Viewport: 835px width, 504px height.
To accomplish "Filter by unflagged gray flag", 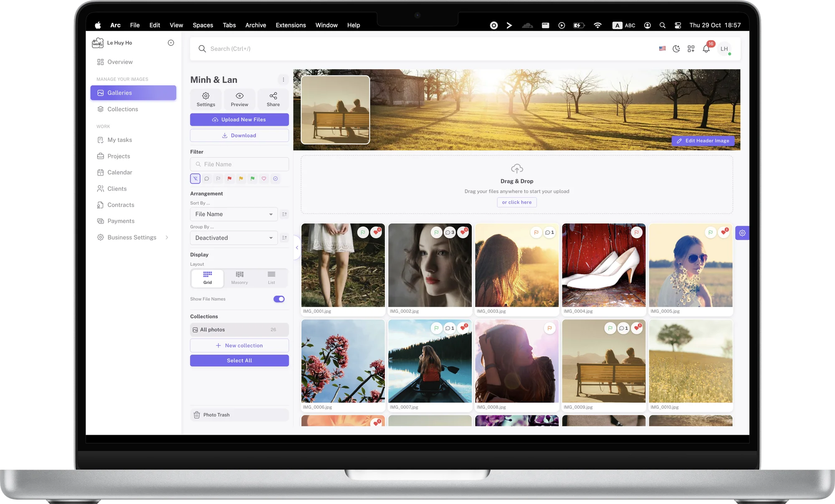I will 218,179.
